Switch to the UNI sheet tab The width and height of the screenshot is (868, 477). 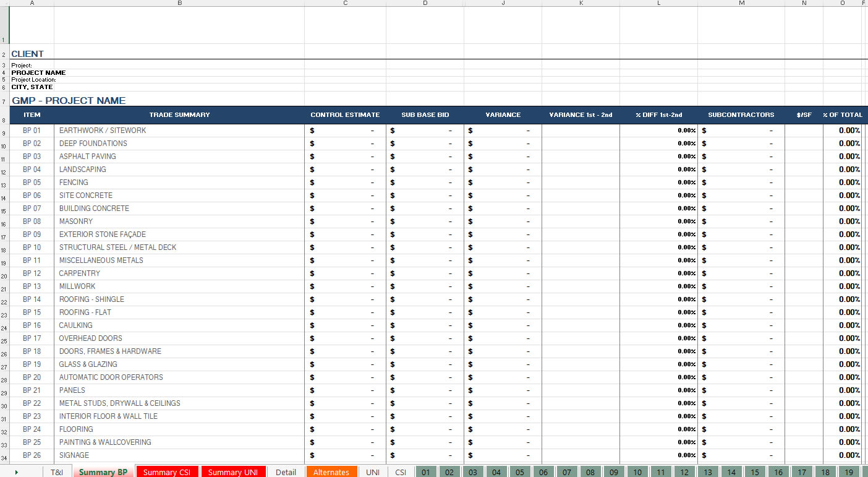[x=372, y=471]
